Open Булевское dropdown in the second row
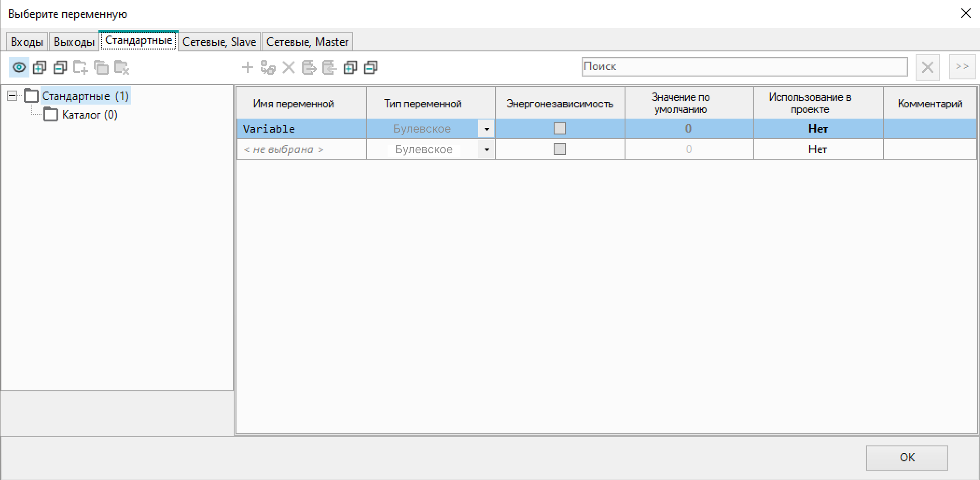This screenshot has height=480, width=980. pos(487,149)
